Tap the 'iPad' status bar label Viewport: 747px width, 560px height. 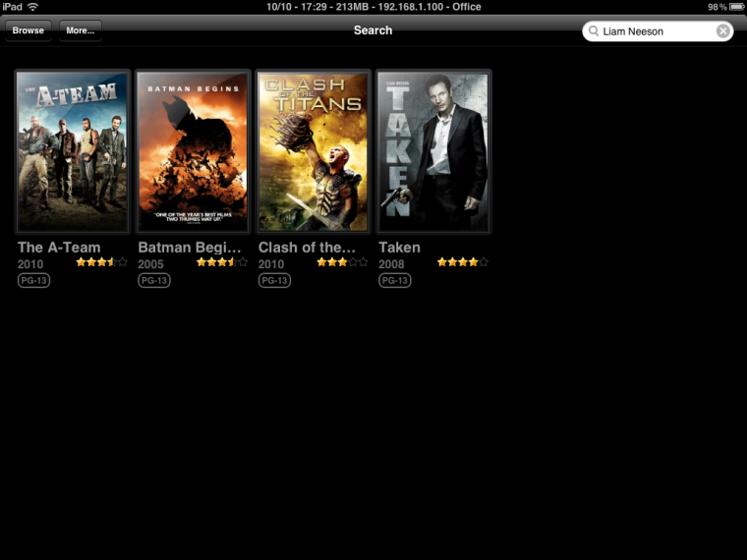pos(12,7)
